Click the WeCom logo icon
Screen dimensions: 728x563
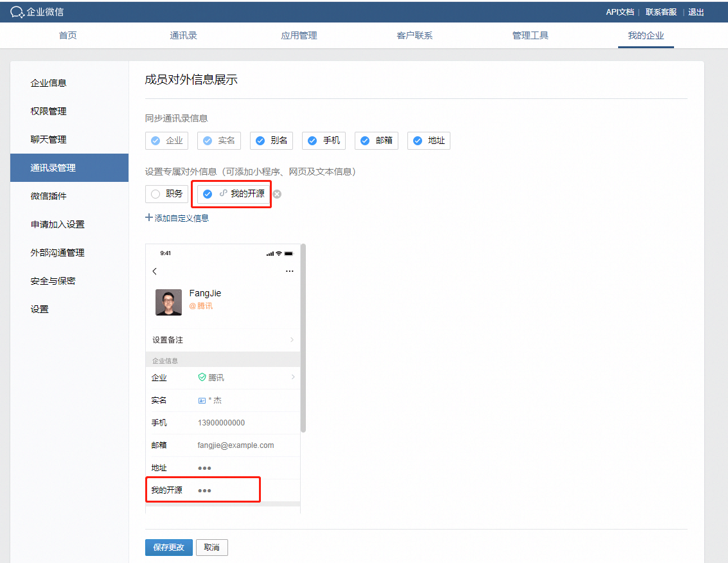(x=17, y=12)
